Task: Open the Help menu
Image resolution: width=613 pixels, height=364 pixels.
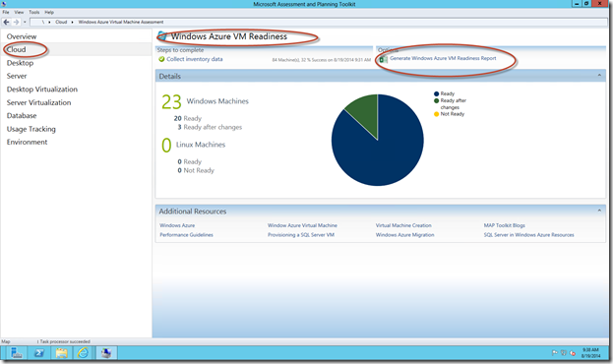Action: click(x=49, y=13)
